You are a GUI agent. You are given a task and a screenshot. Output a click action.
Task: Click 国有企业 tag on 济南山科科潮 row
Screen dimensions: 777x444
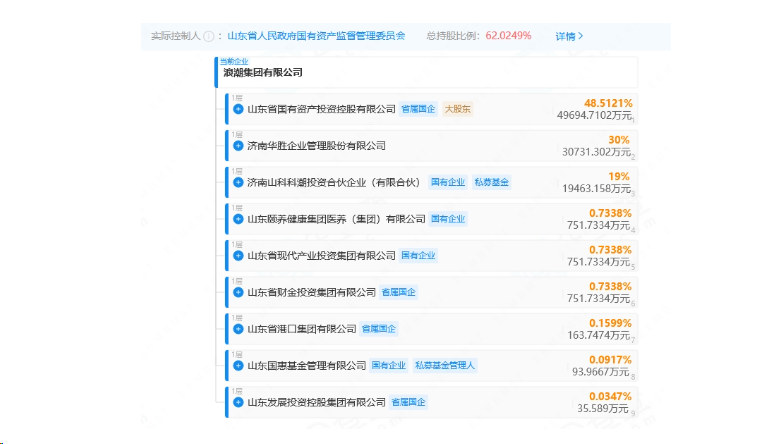click(448, 182)
